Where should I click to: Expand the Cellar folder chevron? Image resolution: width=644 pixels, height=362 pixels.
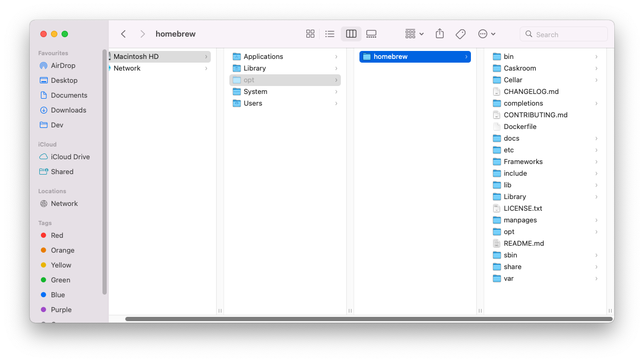click(x=597, y=80)
